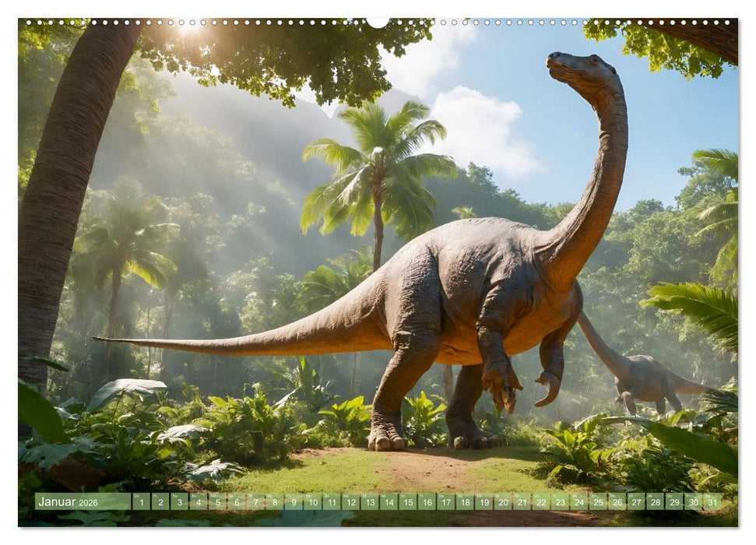Screen dimensions: 756x545
Task: Click the Januar 2026 month label
Action: (70, 501)
